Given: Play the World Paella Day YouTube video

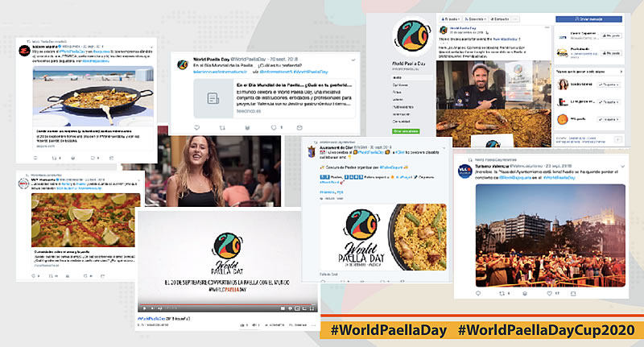Looking at the screenshot, I should (144, 308).
